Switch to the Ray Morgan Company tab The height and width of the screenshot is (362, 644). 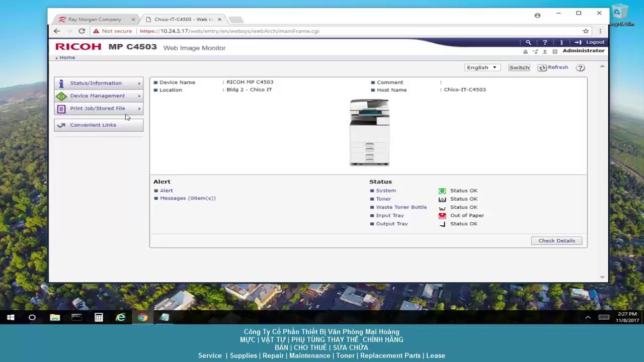pyautogui.click(x=96, y=20)
